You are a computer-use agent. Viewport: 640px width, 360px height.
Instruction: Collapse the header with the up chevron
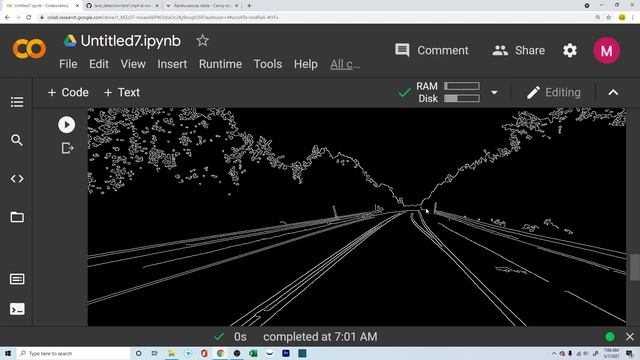pos(613,93)
